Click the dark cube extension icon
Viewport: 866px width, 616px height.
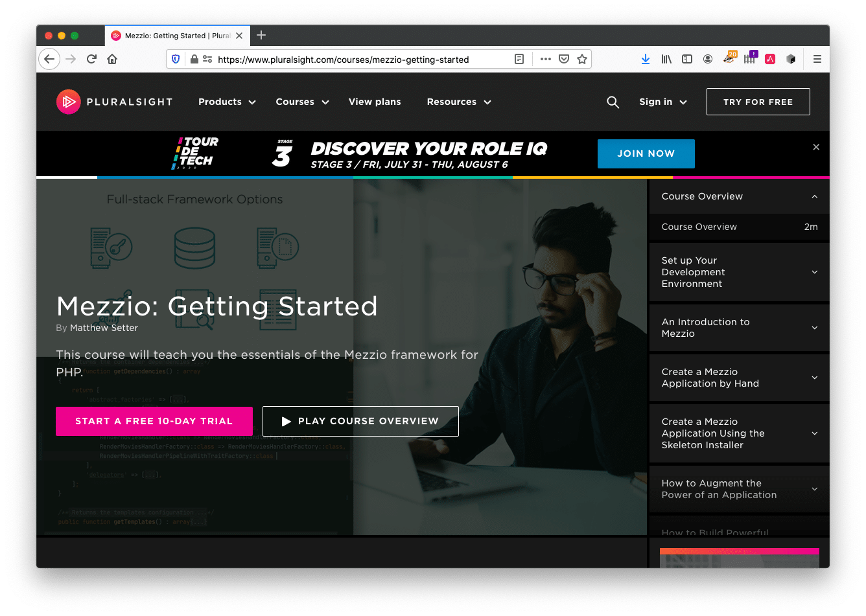[x=791, y=59]
